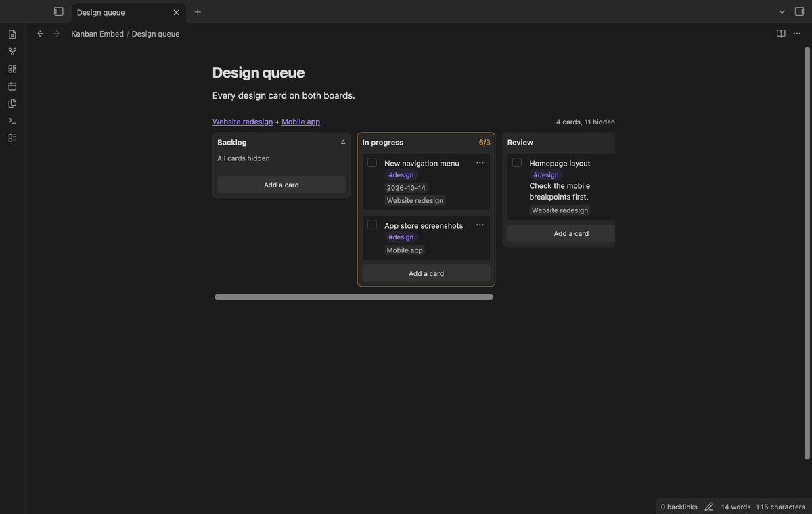Viewport: 812px width, 514px height.
Task: Check off App store screenshots card
Action: point(372,225)
